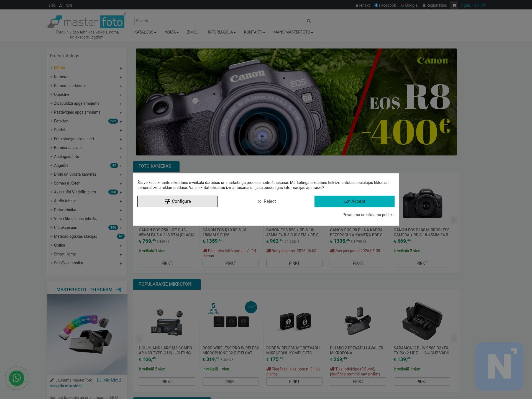Viewport: 532px width, 399px height.
Task: Expand Pastāvīgais apgaismojums category
Action: 121,113
